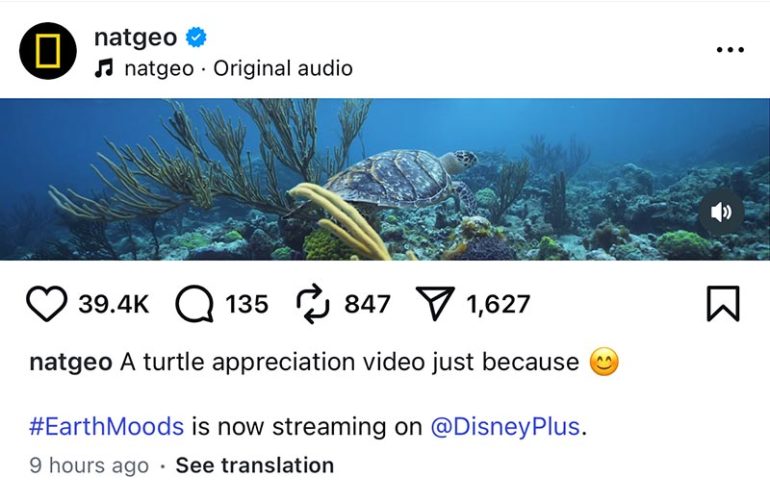The width and height of the screenshot is (770, 502).
Task: Share the post with paper plane icon
Action: [x=437, y=304]
